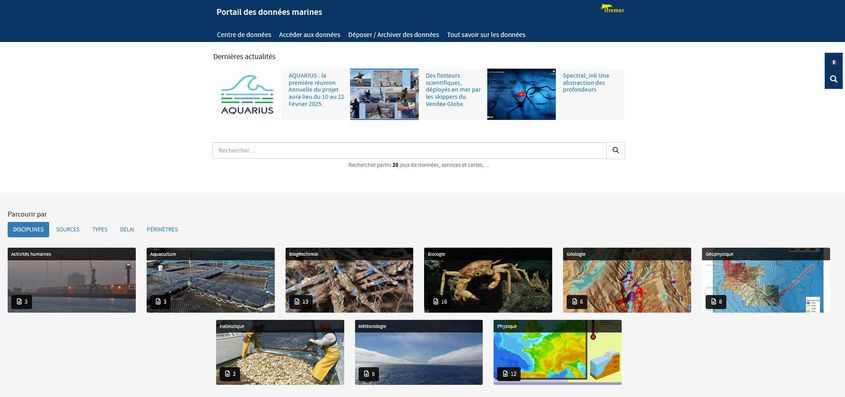Open Spectral_ink abstraction des profondeurs article

586,82
